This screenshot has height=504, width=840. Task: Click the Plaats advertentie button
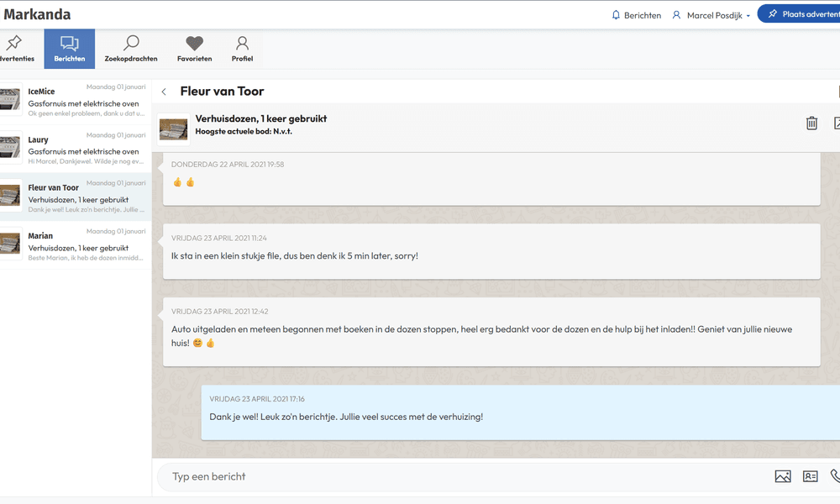798,14
